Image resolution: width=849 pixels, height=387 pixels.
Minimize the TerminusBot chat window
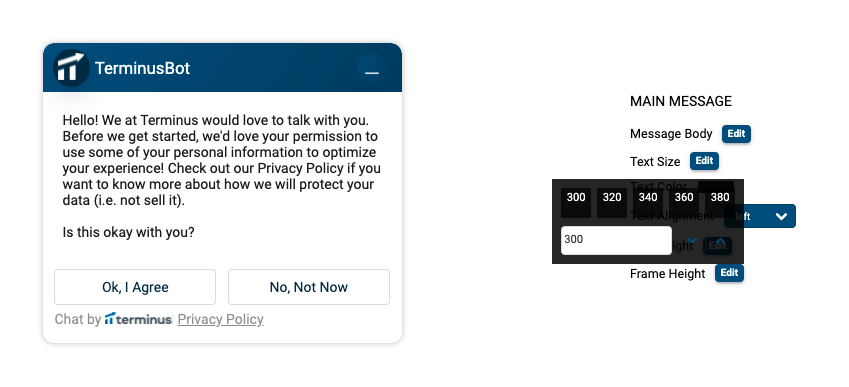pyautogui.click(x=371, y=68)
